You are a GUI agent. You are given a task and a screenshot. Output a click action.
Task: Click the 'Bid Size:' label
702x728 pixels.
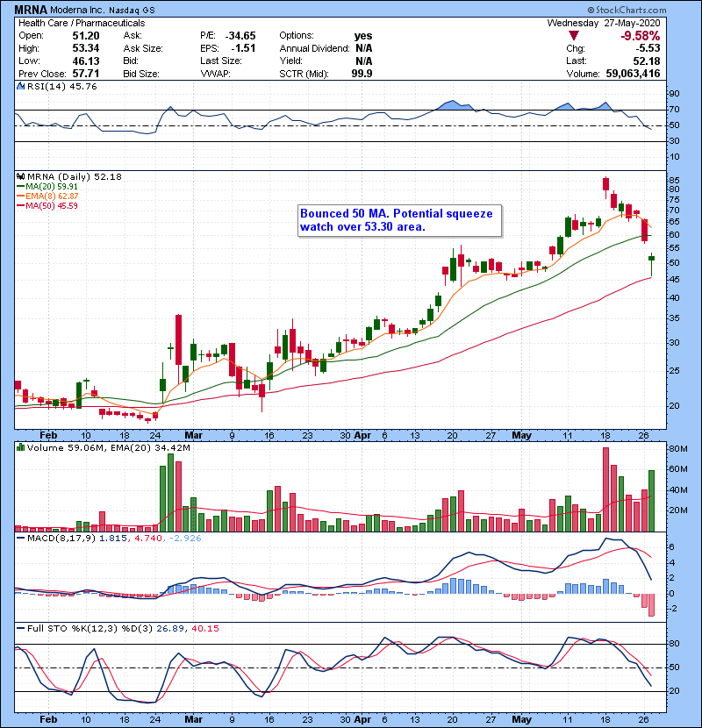[x=141, y=74]
